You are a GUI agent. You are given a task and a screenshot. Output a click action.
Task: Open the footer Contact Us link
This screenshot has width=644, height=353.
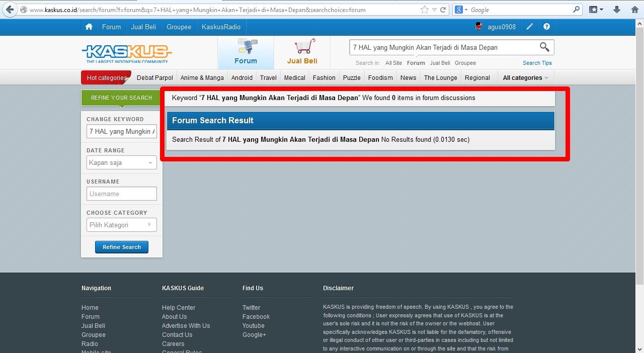tap(177, 335)
